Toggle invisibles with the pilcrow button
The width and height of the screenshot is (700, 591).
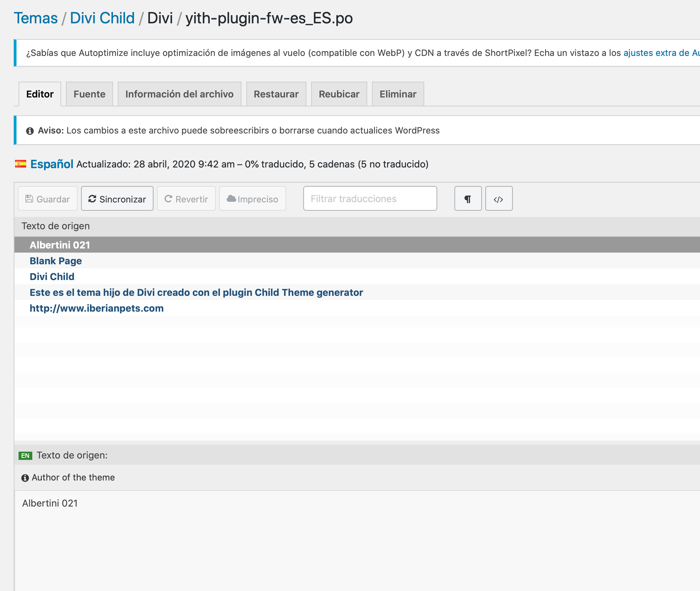point(468,199)
